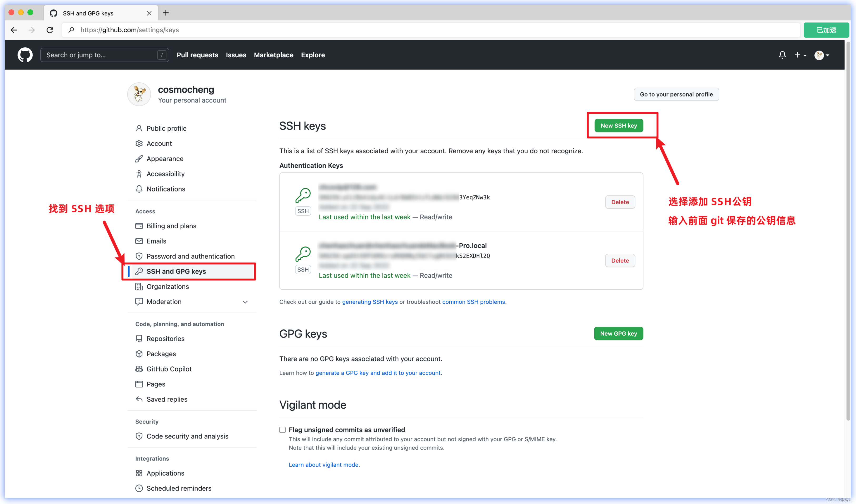Open a new browser tab plus icon
The image size is (856, 504).
point(166,13)
